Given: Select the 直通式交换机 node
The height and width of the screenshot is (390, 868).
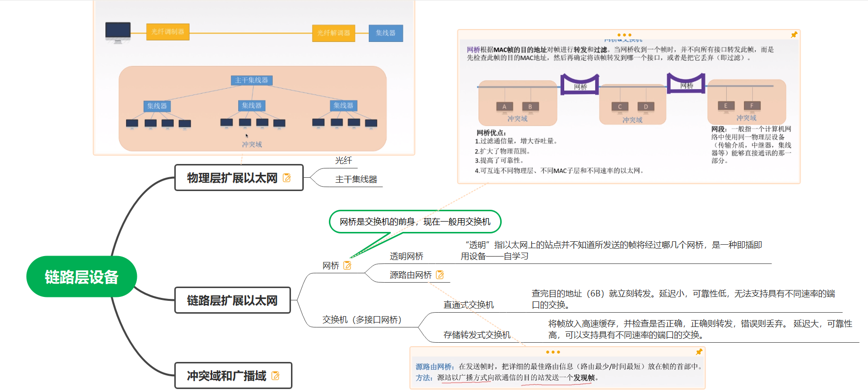Looking at the screenshot, I should [x=469, y=305].
